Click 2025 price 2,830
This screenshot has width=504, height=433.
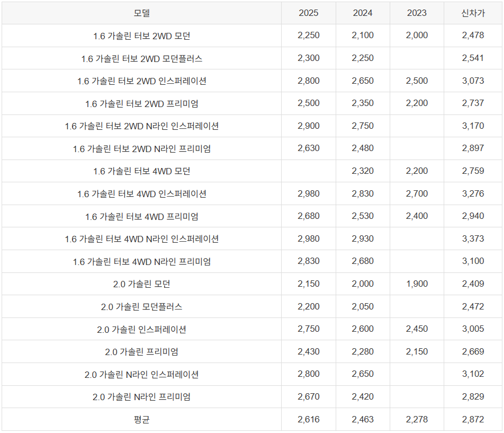tap(309, 261)
